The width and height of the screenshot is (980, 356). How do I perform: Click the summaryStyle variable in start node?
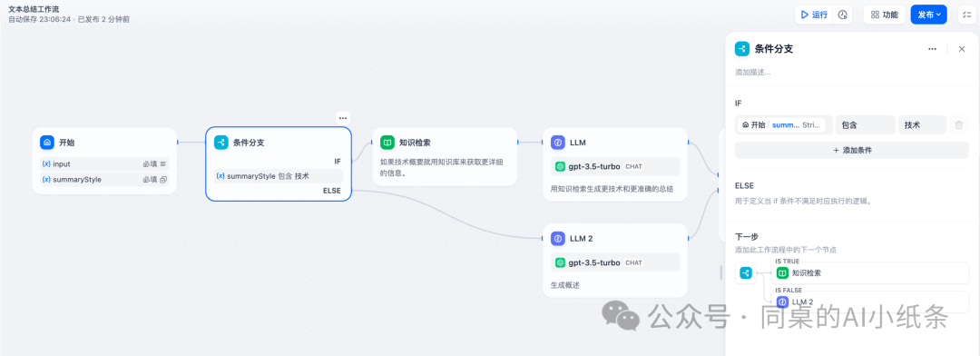coord(104,180)
